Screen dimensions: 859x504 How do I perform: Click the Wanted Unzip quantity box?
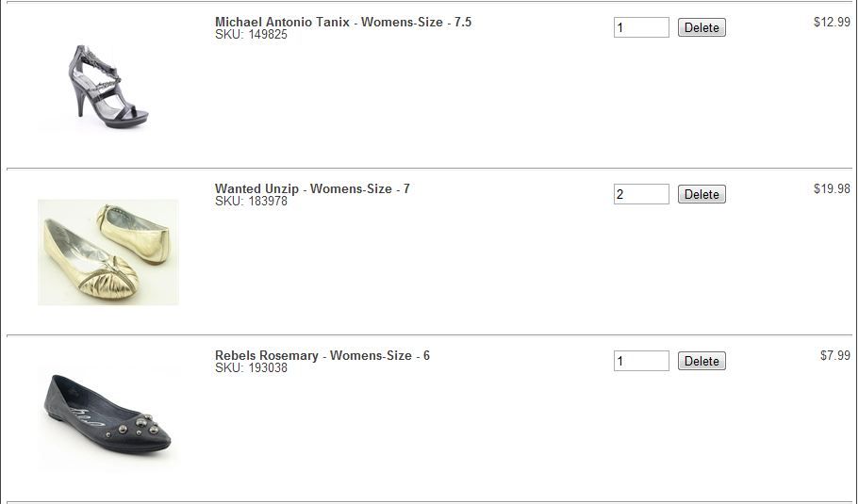[x=641, y=195]
